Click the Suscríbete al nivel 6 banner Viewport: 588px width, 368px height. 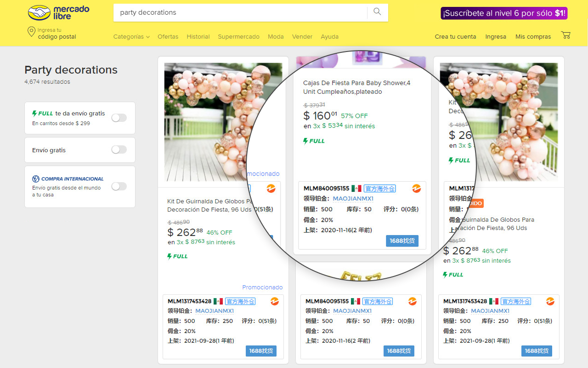click(x=504, y=13)
